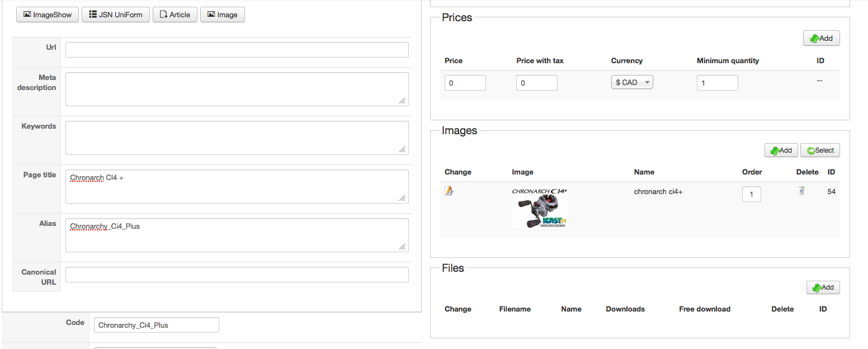
Task: Click Select button in Images section
Action: 820,150
